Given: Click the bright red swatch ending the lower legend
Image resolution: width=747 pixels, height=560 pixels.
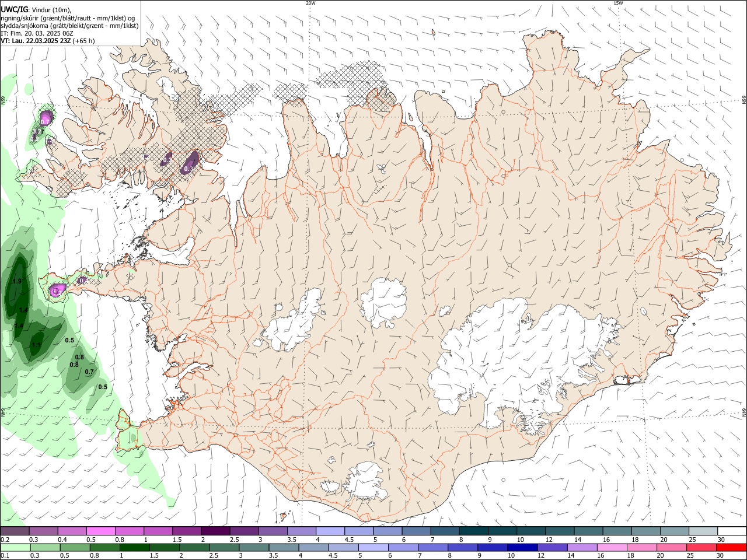Looking at the screenshot, I should [732, 547].
